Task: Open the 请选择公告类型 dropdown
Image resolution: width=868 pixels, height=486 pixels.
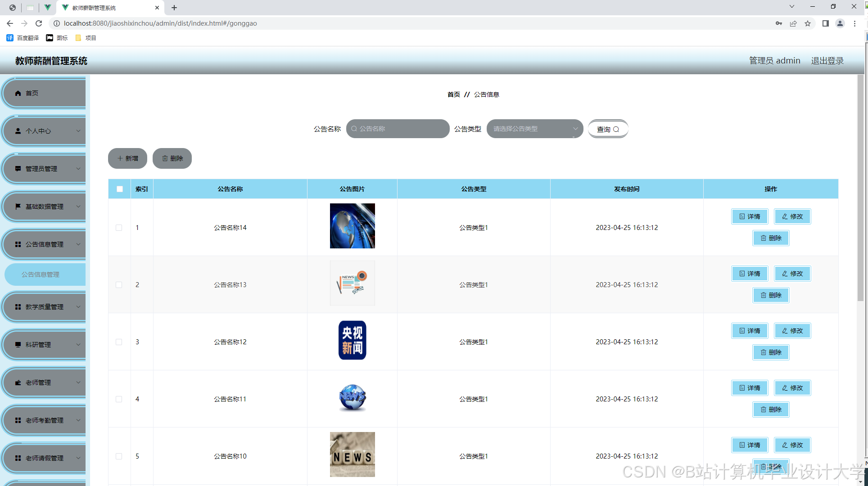Action: tap(534, 129)
